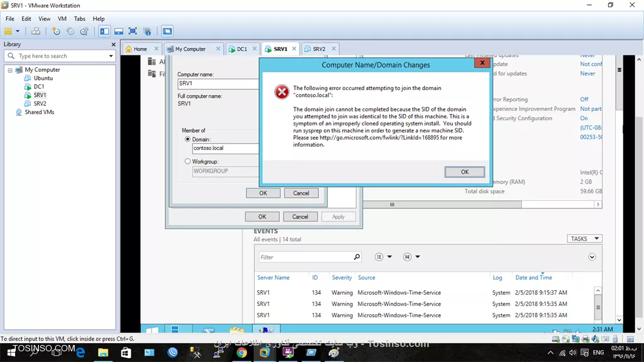The width and height of the screenshot is (644, 362).
Task: Enter full screen mode via toolbar icon
Action: pyautogui.click(x=133, y=31)
